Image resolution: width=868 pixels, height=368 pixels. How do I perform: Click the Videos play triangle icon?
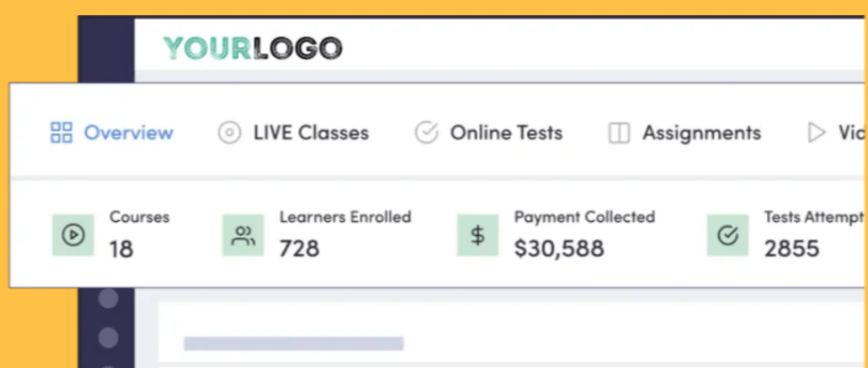pos(816,133)
